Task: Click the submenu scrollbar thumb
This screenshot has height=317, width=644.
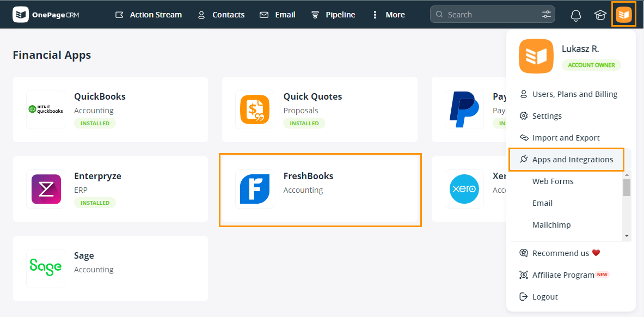Action: click(x=627, y=187)
